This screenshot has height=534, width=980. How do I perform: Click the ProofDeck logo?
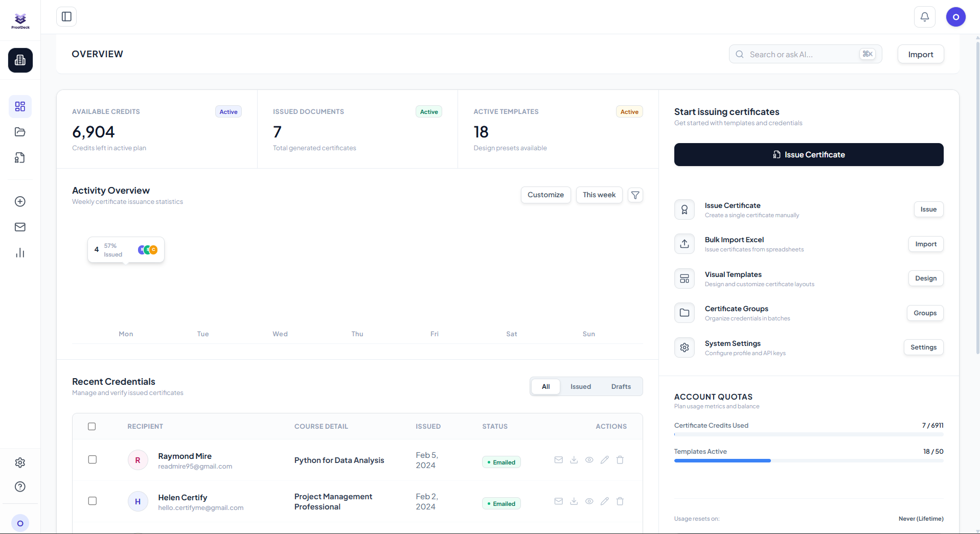(x=20, y=20)
